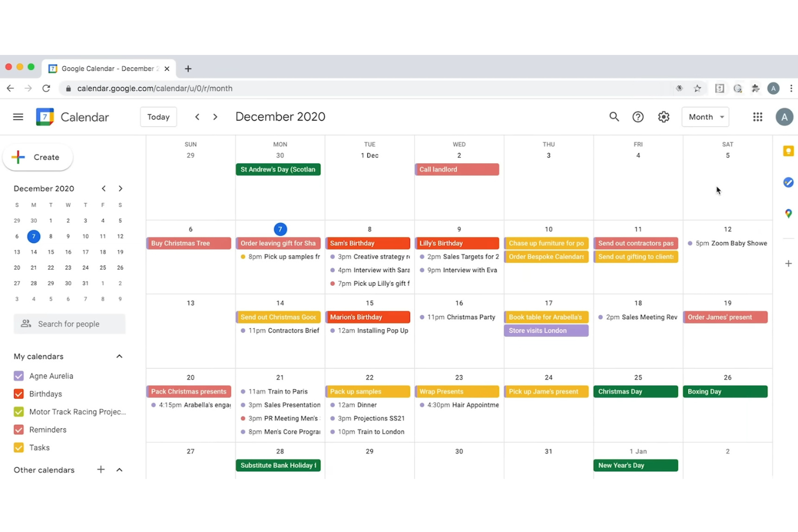Open the Settings gear menu
The image size is (798, 532).
[664, 117]
